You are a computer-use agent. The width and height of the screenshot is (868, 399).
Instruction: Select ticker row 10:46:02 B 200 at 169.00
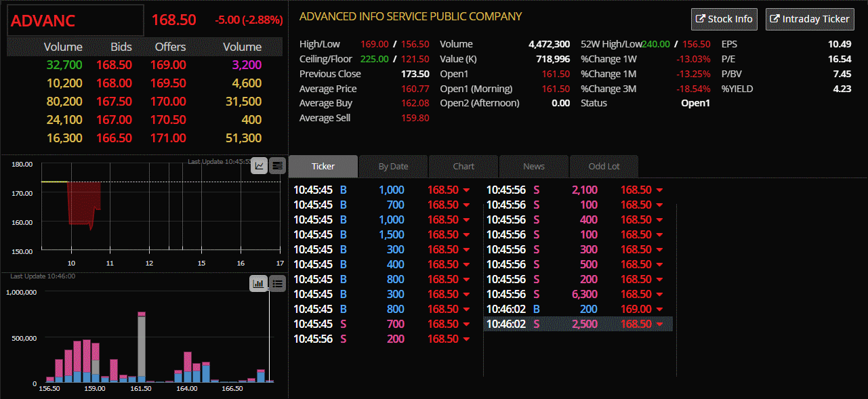(579, 309)
